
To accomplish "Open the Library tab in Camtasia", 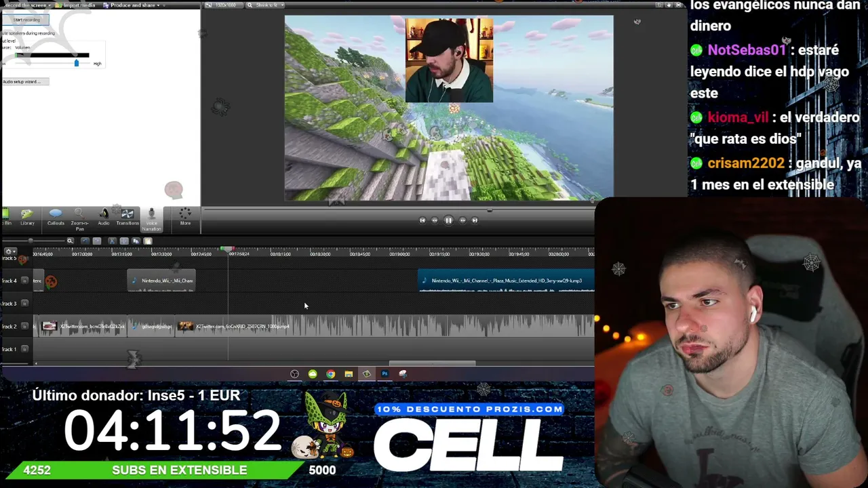I will 27,217.
